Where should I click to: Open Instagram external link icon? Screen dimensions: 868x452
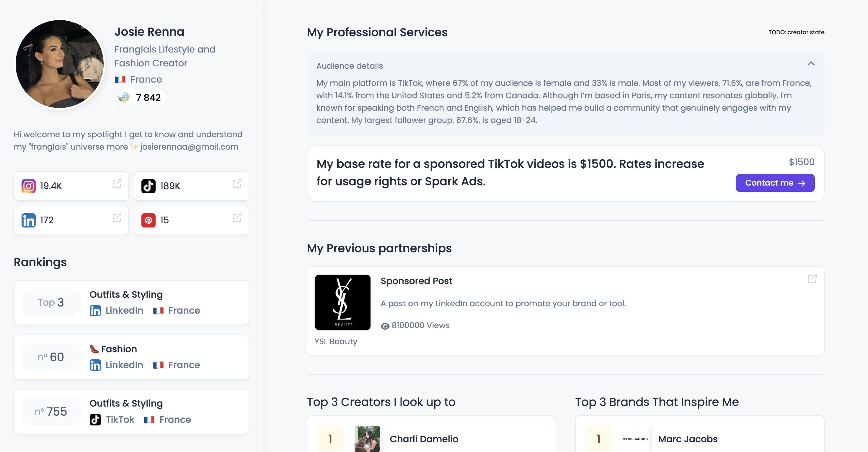117,184
